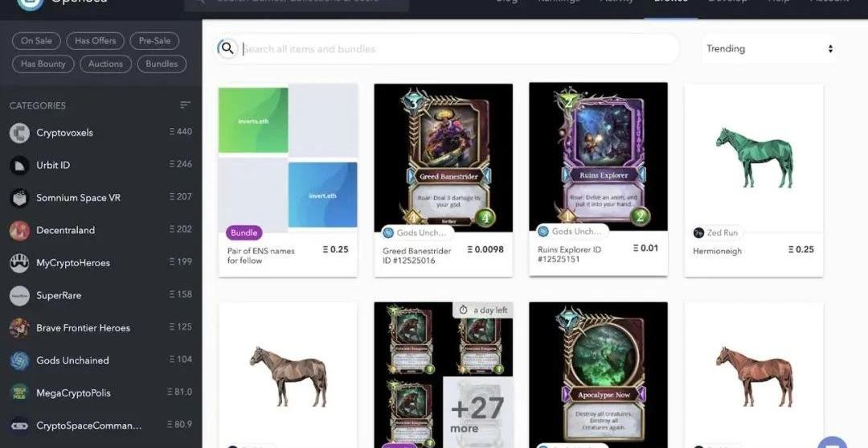The image size is (868, 448).
Task: Select the Cryptovoxels category icon
Action: 19,133
